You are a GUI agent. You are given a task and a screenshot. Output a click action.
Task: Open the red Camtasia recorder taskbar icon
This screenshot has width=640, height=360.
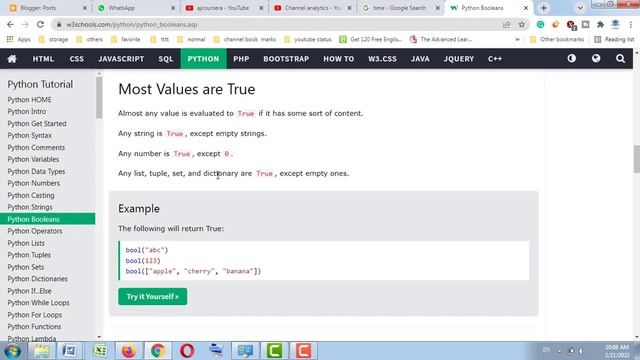pos(303,351)
